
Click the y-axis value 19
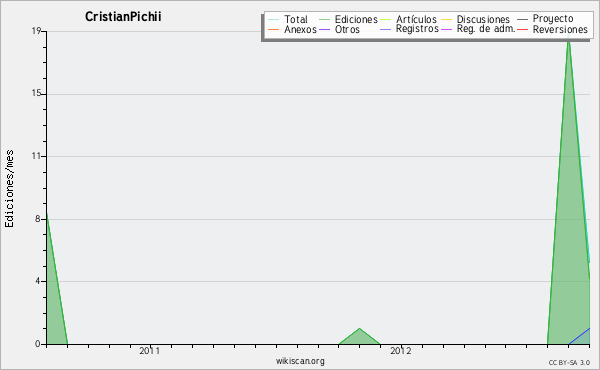coord(36,31)
